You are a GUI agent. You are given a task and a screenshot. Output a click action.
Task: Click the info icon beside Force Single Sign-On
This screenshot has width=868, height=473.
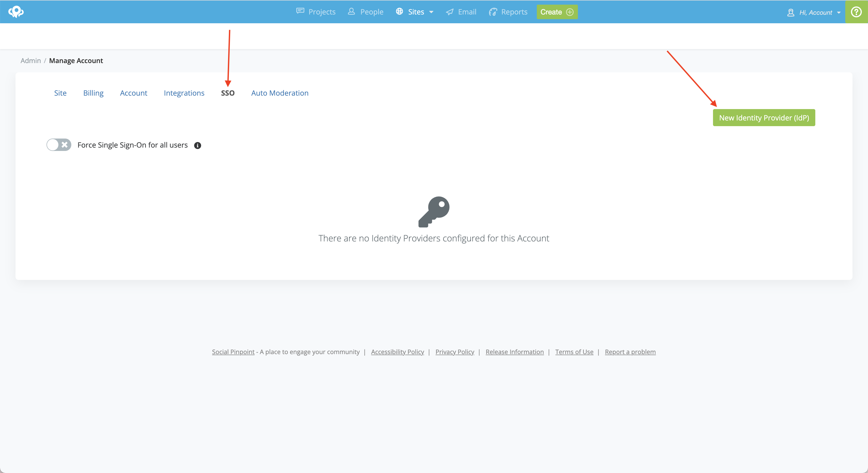[x=198, y=145]
